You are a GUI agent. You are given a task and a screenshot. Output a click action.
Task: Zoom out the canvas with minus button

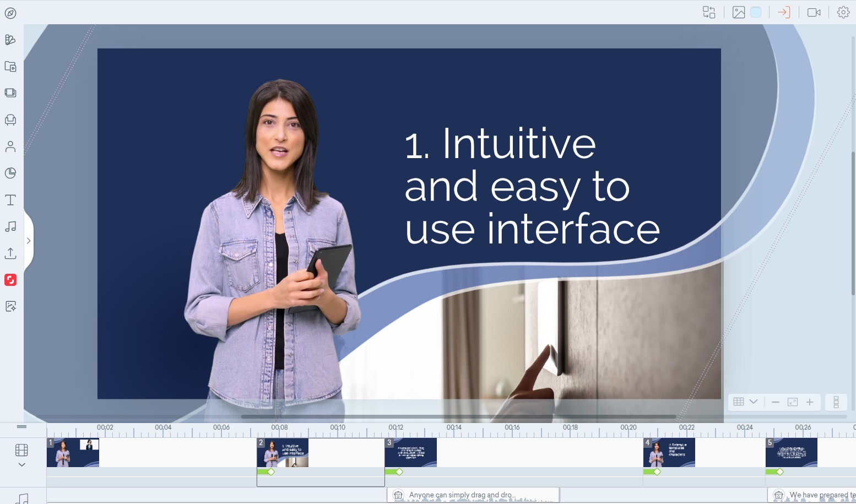point(775,402)
